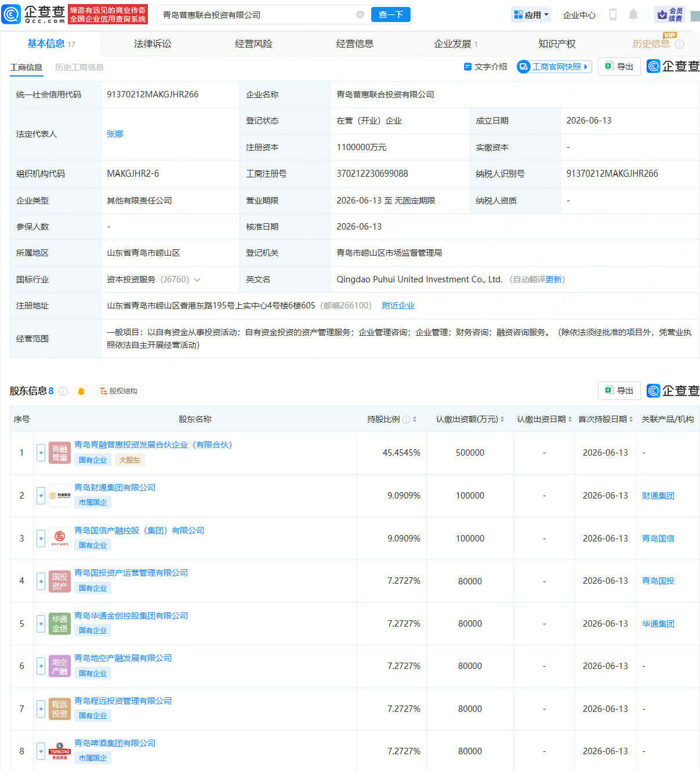
Task: Open the 经营风险 tab
Action: click(x=253, y=44)
